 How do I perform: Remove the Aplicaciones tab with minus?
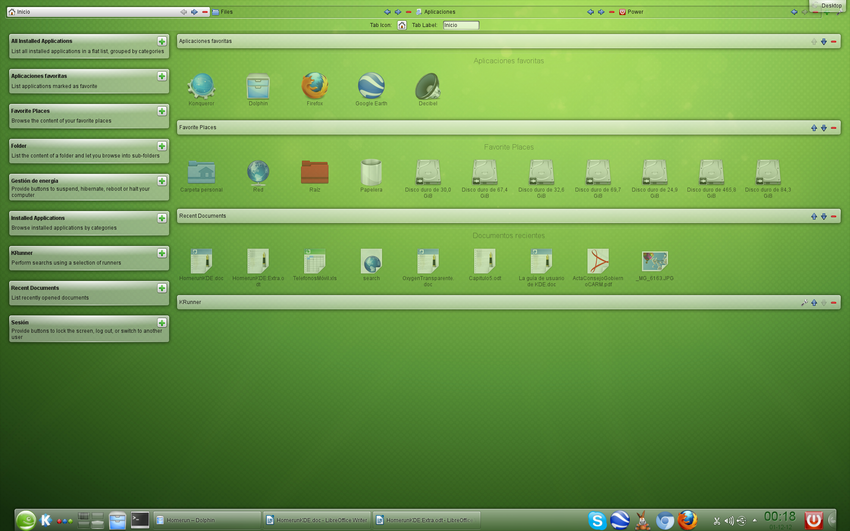611,12
